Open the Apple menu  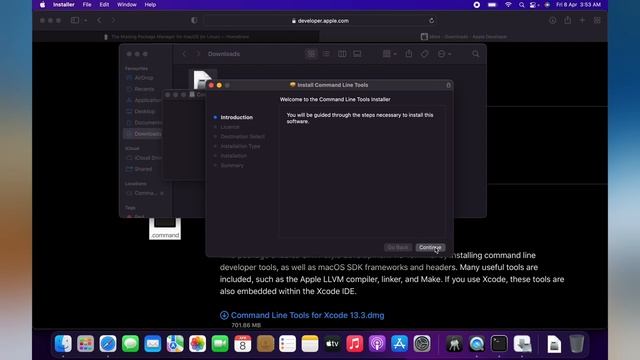tap(42, 5)
